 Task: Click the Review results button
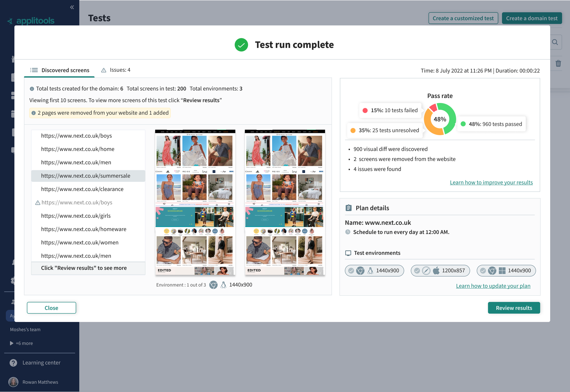[x=514, y=308]
